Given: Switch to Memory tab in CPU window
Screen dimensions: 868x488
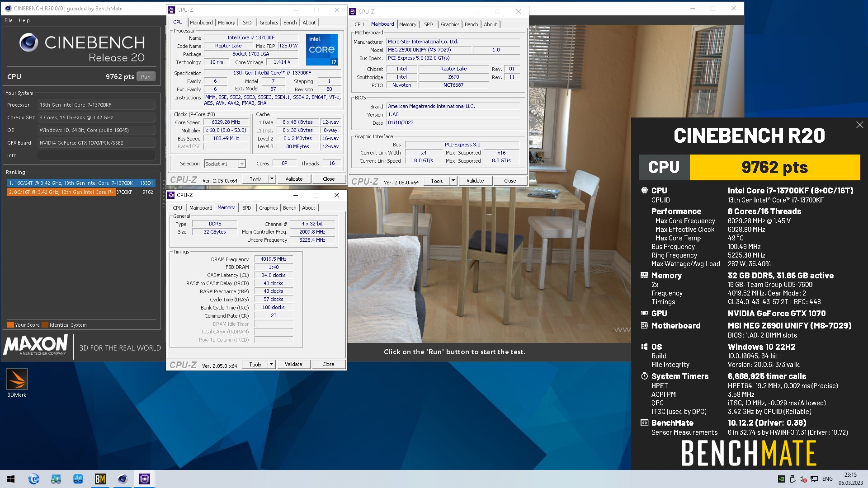Looking at the screenshot, I should (x=226, y=23).
